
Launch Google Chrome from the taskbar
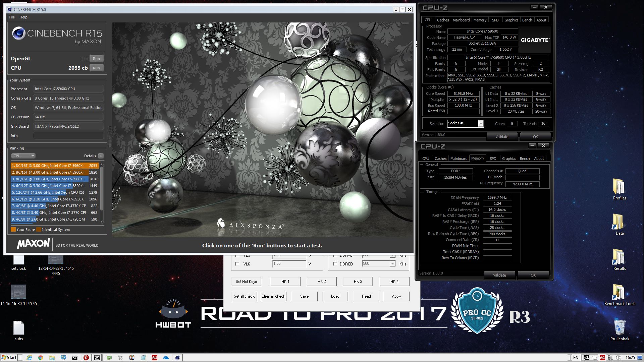(41, 358)
